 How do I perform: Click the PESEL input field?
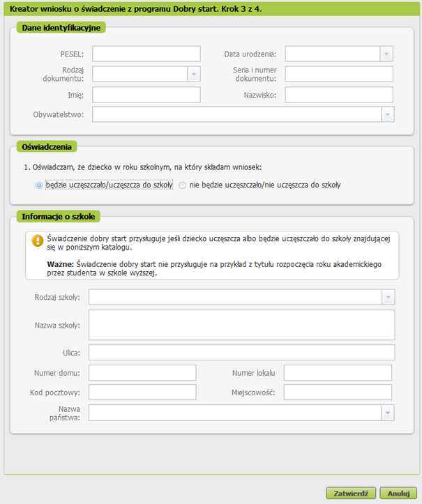tap(146, 54)
